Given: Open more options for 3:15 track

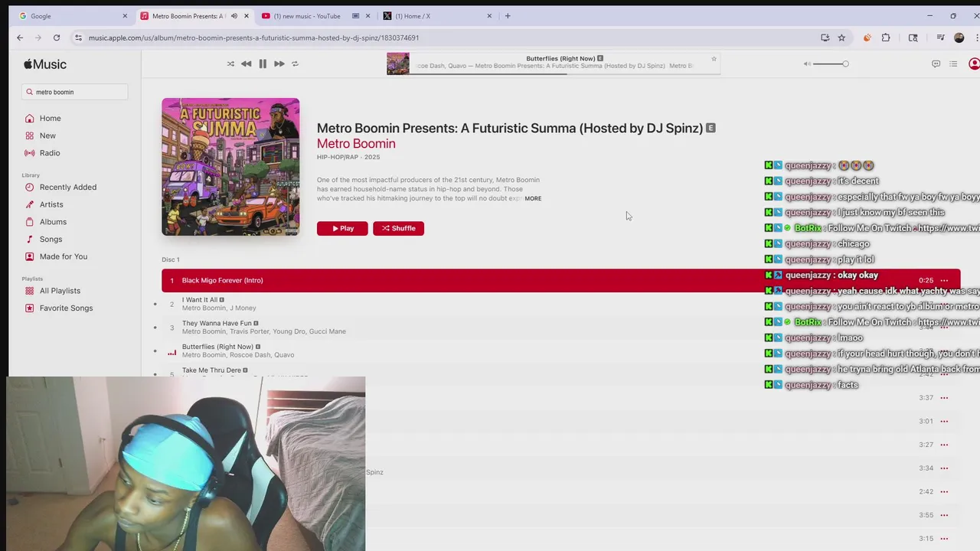Looking at the screenshot, I should pyautogui.click(x=944, y=539).
